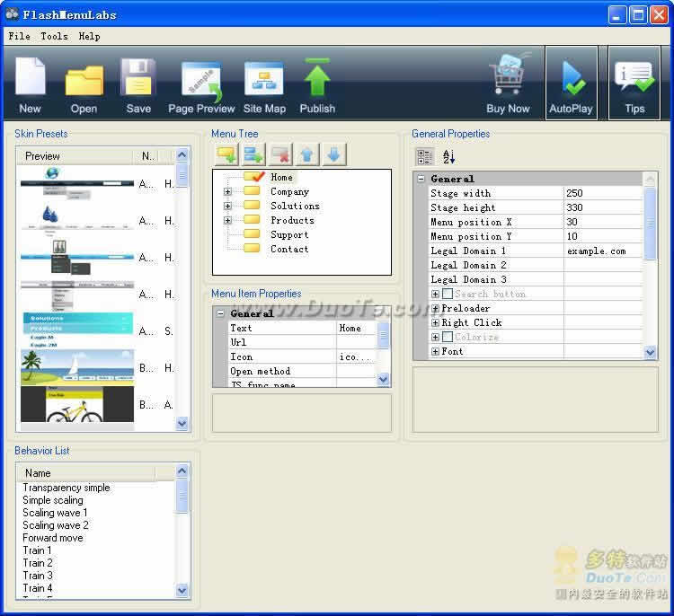Viewport: 674px width, 616px height.
Task: Switch General Properties to categorized view
Action: [x=425, y=157]
